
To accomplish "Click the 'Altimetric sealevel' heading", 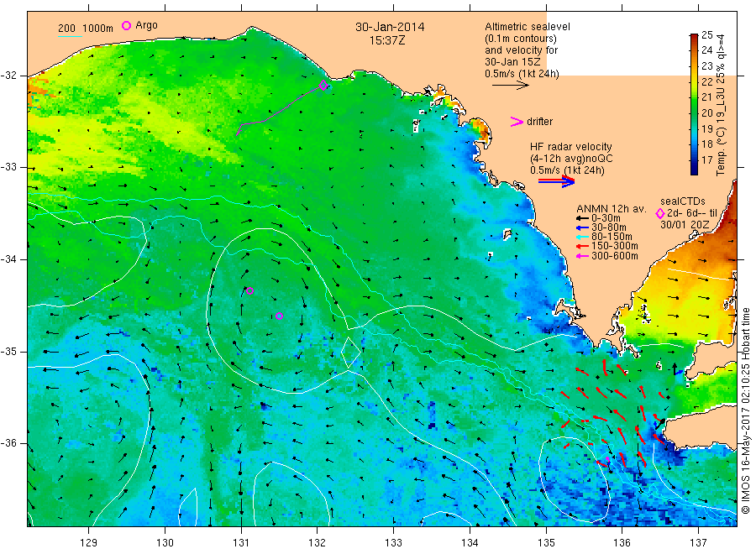I will pyautogui.click(x=528, y=27).
